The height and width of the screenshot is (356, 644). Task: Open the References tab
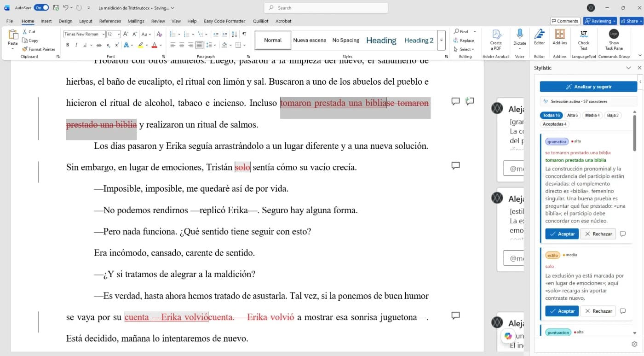[110, 21]
